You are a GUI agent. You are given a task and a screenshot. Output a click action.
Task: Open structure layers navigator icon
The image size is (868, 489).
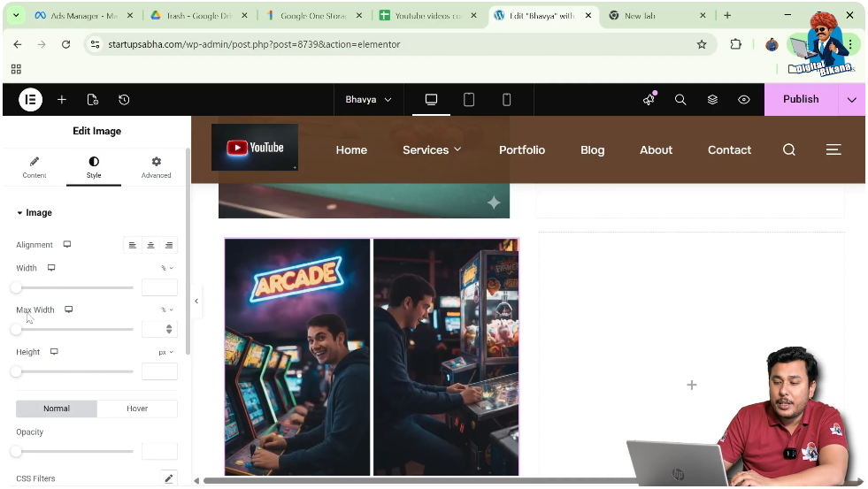[x=712, y=100]
